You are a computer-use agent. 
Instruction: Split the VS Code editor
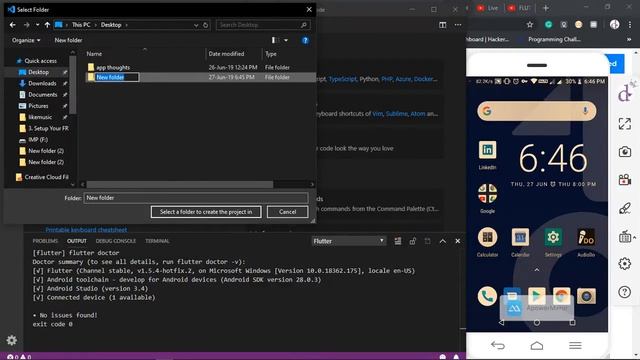click(442, 25)
